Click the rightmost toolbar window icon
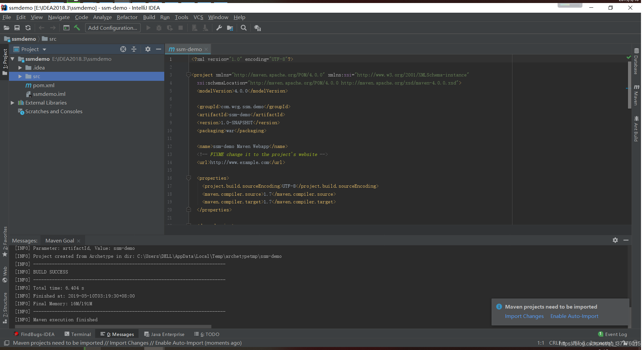Image resolution: width=644 pixels, height=350 pixels. pyautogui.click(x=257, y=28)
